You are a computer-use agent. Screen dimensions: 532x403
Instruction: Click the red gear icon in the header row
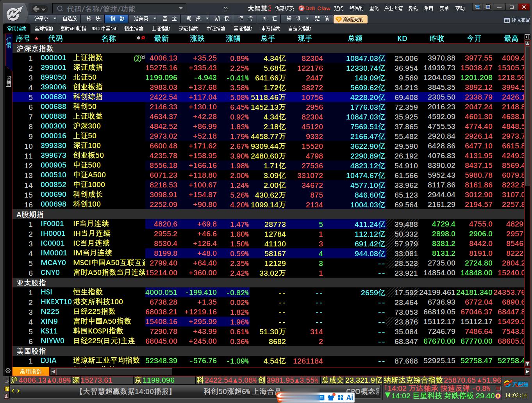tap(143, 38)
